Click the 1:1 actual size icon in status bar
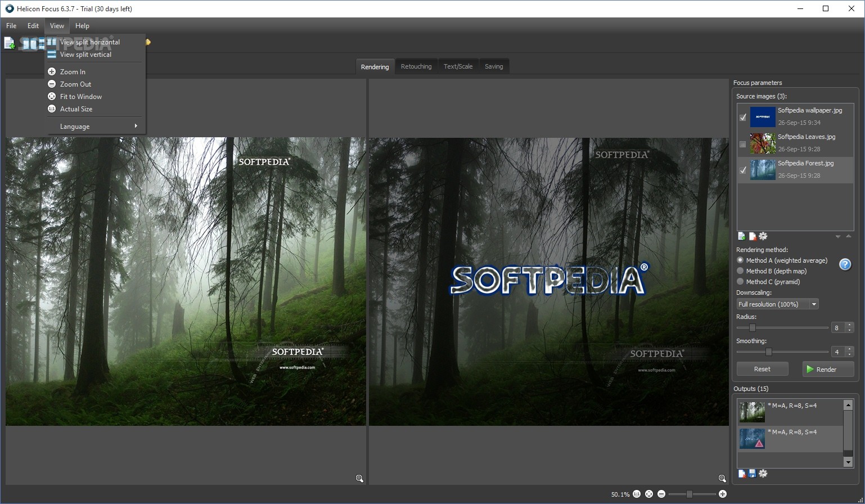Screen dimensions: 865x504 tap(637, 494)
